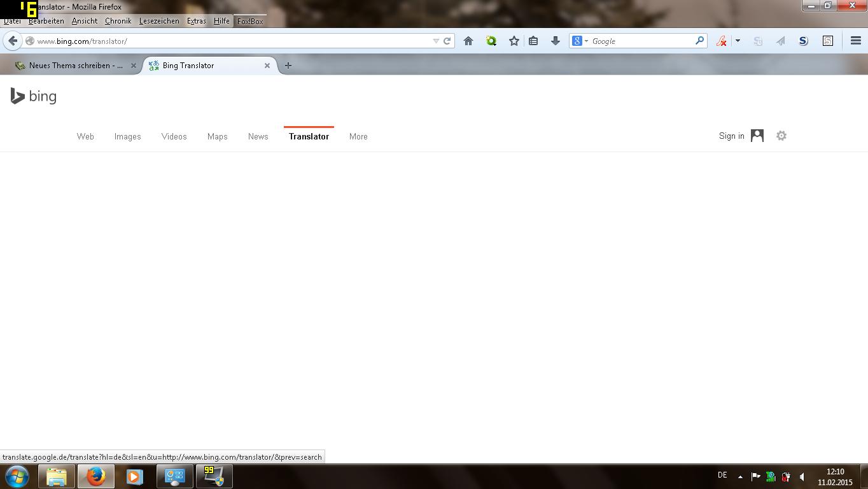Go to Bing Videos
868x489 pixels.
pos(174,136)
